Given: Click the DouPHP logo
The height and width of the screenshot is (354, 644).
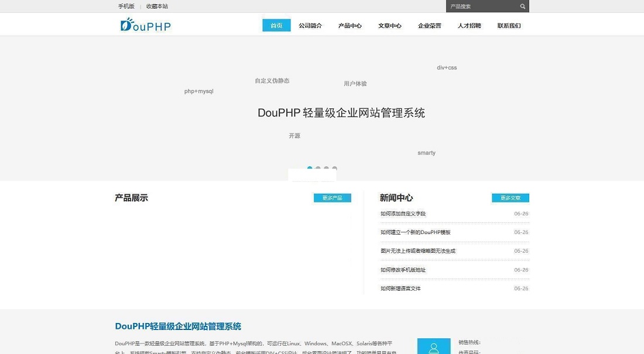Looking at the screenshot, I should [x=146, y=25].
